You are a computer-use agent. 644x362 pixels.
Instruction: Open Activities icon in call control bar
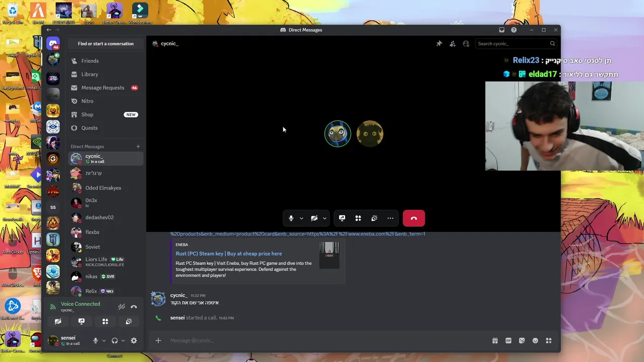[358, 218]
